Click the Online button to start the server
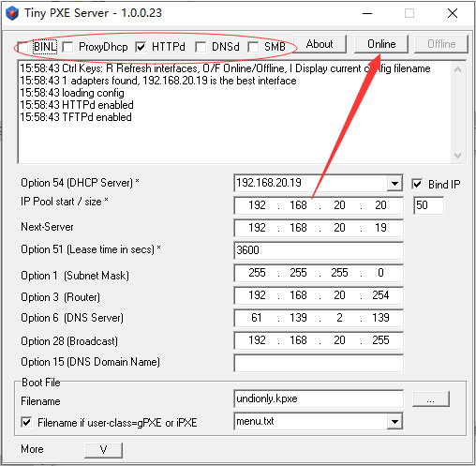The width and height of the screenshot is (476, 466). (x=381, y=44)
